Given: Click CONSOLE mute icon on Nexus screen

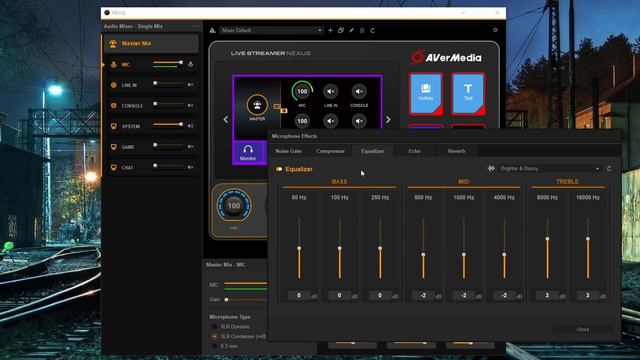Looking at the screenshot, I should point(359,91).
